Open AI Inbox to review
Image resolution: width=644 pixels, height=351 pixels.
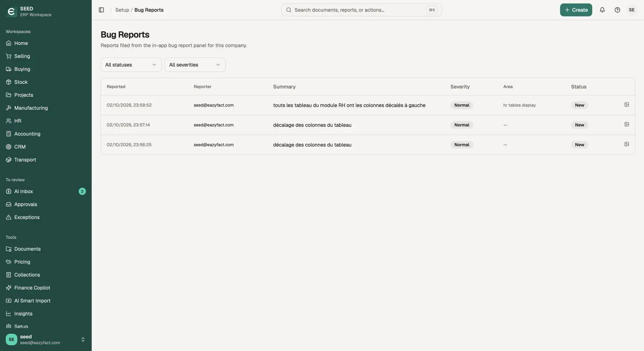[46, 191]
